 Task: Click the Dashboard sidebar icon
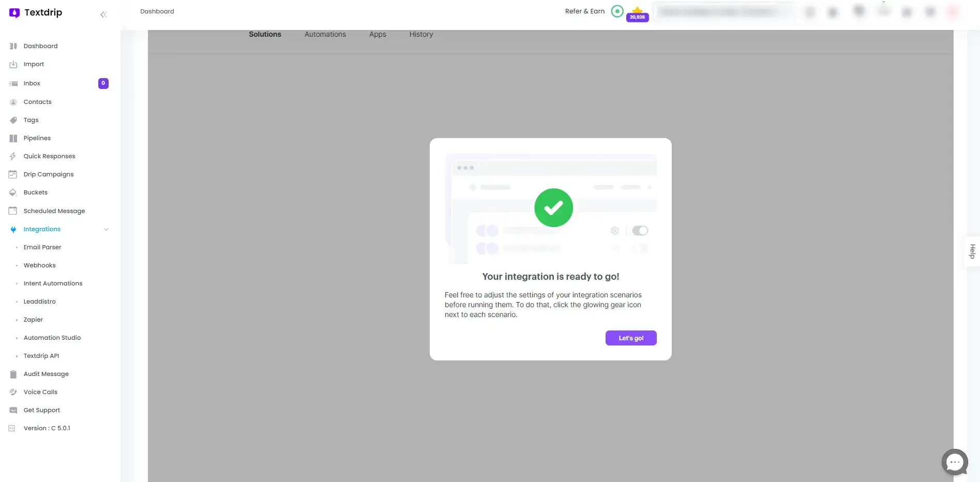click(x=13, y=46)
